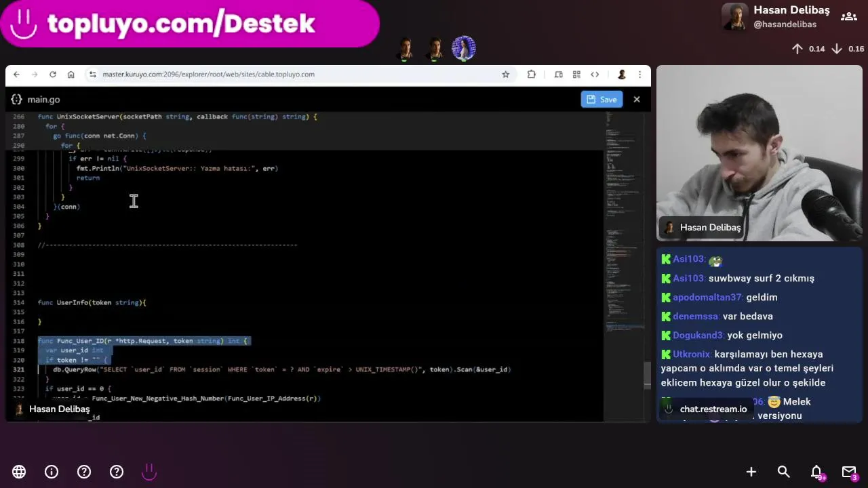Go to the browser home page

click(71, 75)
